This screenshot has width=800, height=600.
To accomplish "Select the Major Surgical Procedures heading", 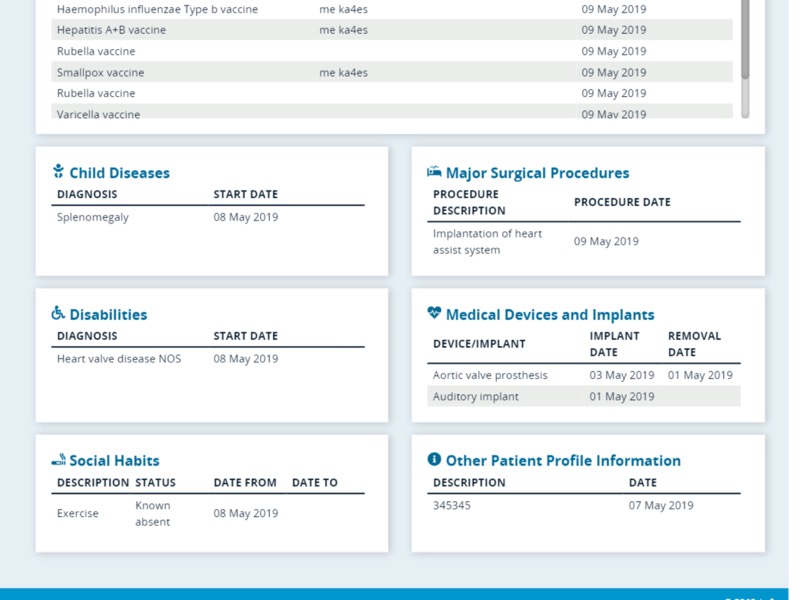I will (537, 173).
